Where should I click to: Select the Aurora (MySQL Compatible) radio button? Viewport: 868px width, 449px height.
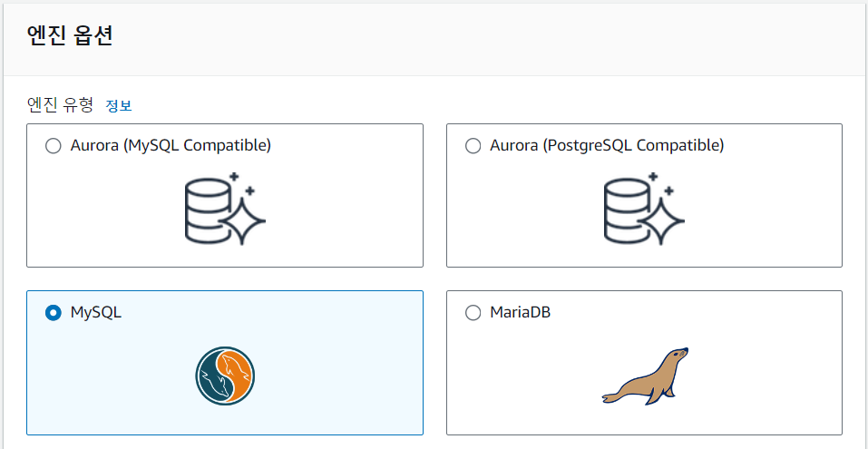[54, 146]
